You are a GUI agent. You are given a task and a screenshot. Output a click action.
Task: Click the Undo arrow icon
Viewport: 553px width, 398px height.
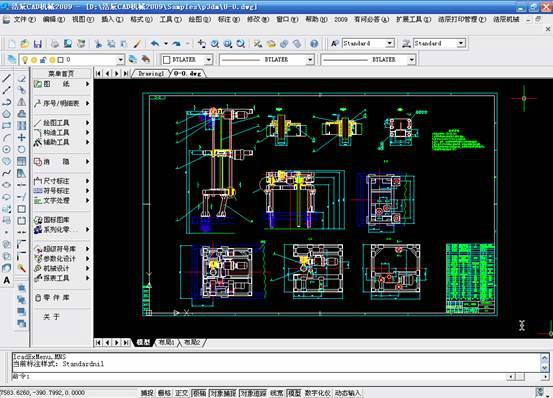coord(155,44)
